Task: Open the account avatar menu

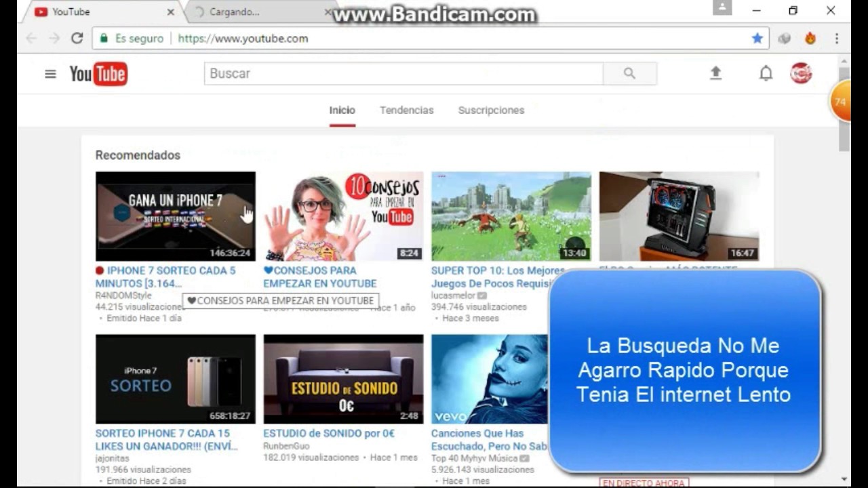Action: (x=801, y=73)
